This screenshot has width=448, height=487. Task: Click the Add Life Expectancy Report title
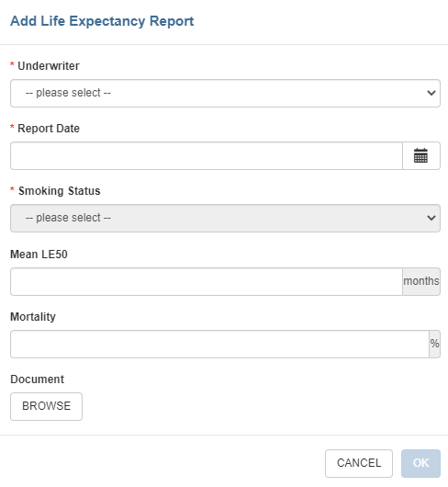pyautogui.click(x=102, y=21)
